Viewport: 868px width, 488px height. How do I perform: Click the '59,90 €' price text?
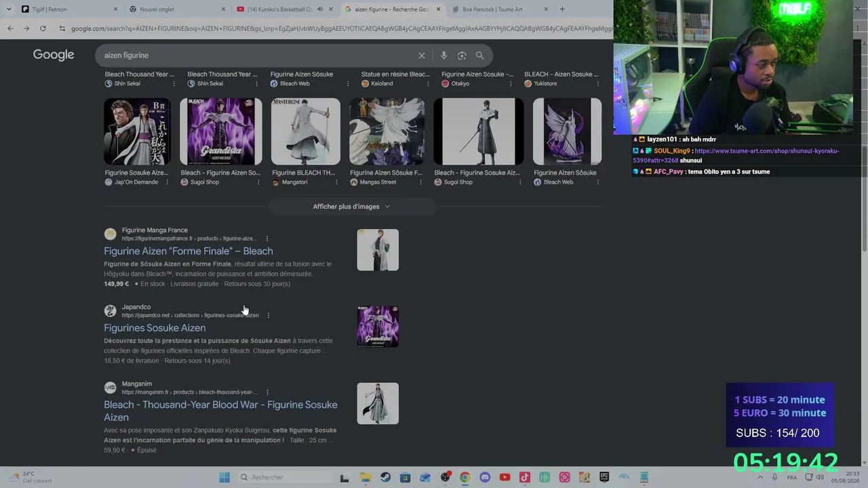coord(115,450)
